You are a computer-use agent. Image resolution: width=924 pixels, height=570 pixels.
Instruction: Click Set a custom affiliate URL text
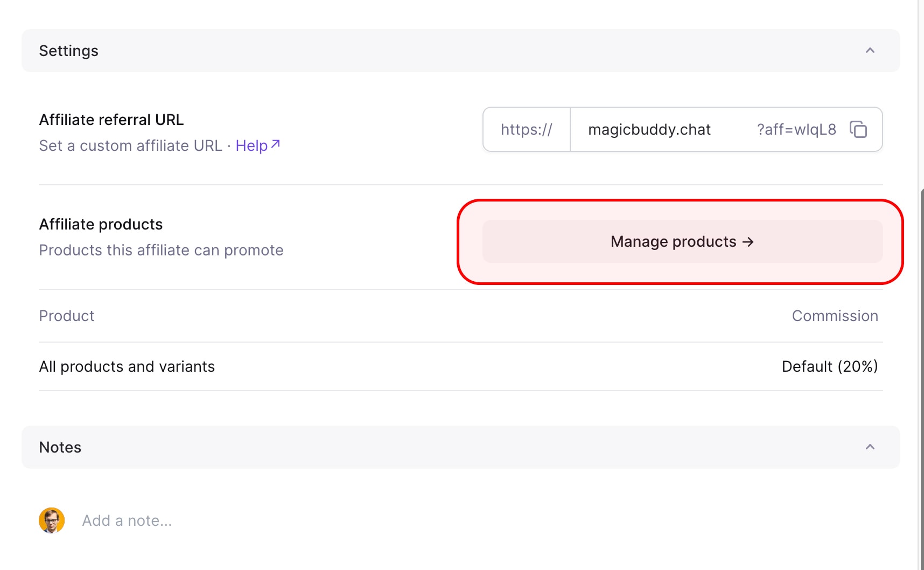coord(130,145)
